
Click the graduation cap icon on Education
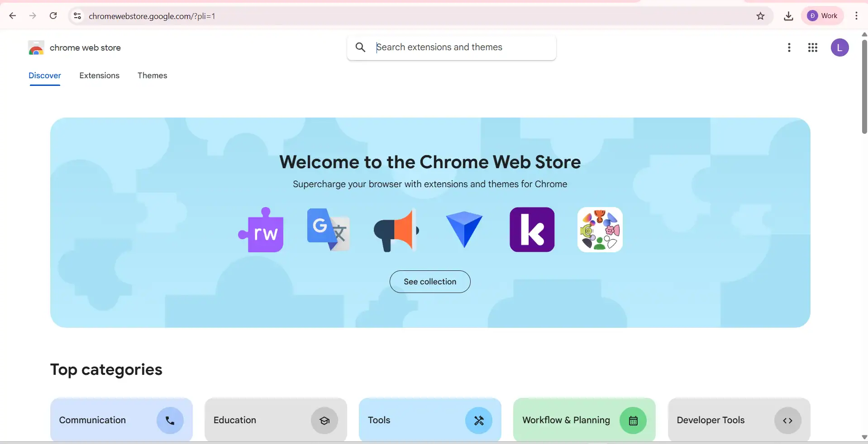point(324,420)
